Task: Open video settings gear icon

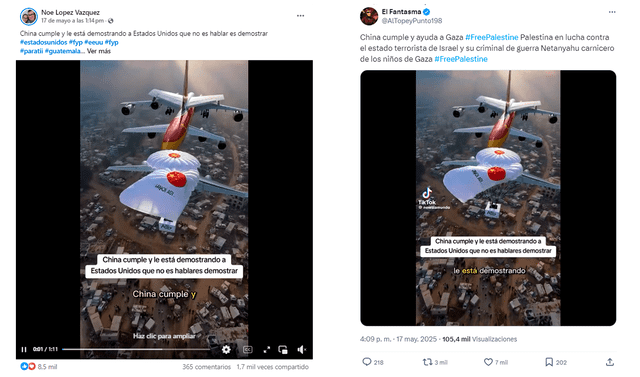Action: tap(226, 349)
